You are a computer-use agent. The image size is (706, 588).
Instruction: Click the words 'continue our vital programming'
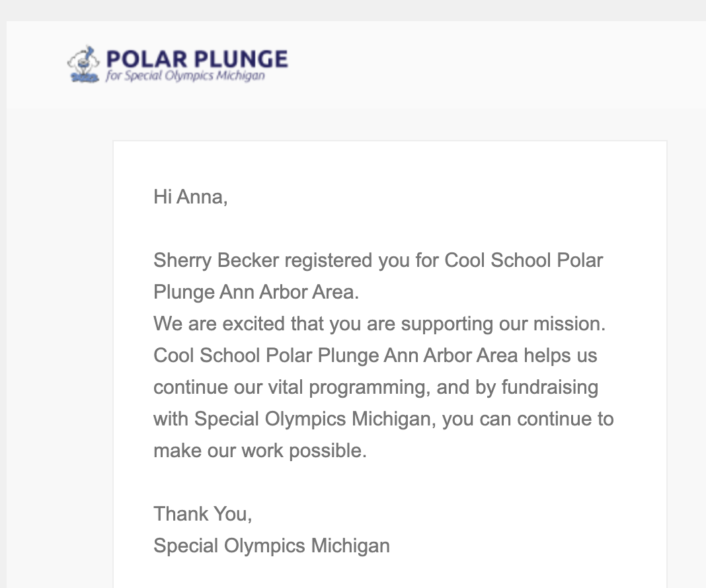[x=291, y=387]
